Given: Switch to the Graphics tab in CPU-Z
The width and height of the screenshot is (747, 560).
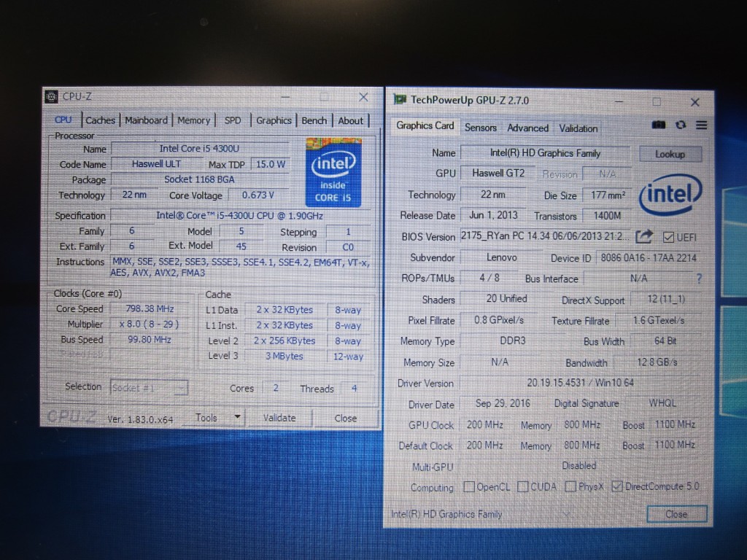Looking at the screenshot, I should [x=274, y=120].
